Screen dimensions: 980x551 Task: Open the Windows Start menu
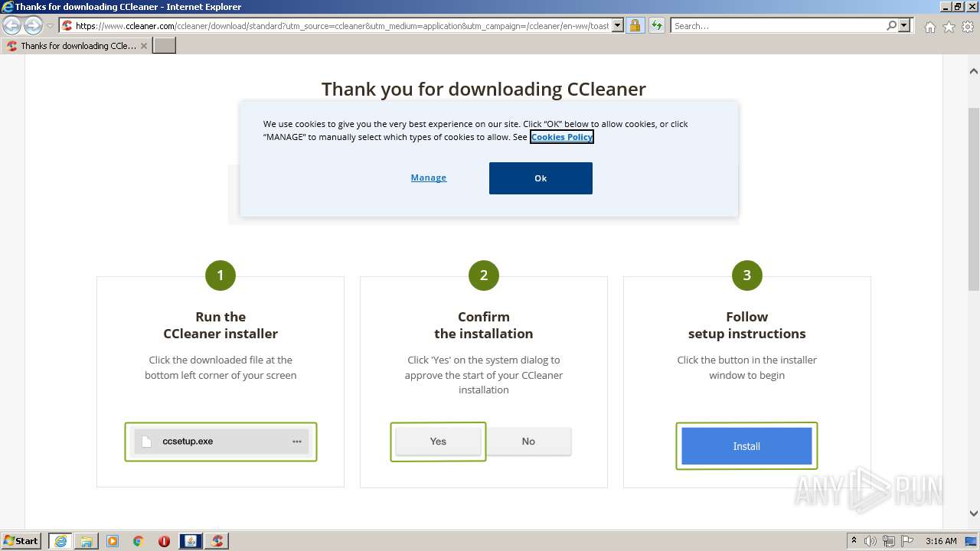click(21, 541)
